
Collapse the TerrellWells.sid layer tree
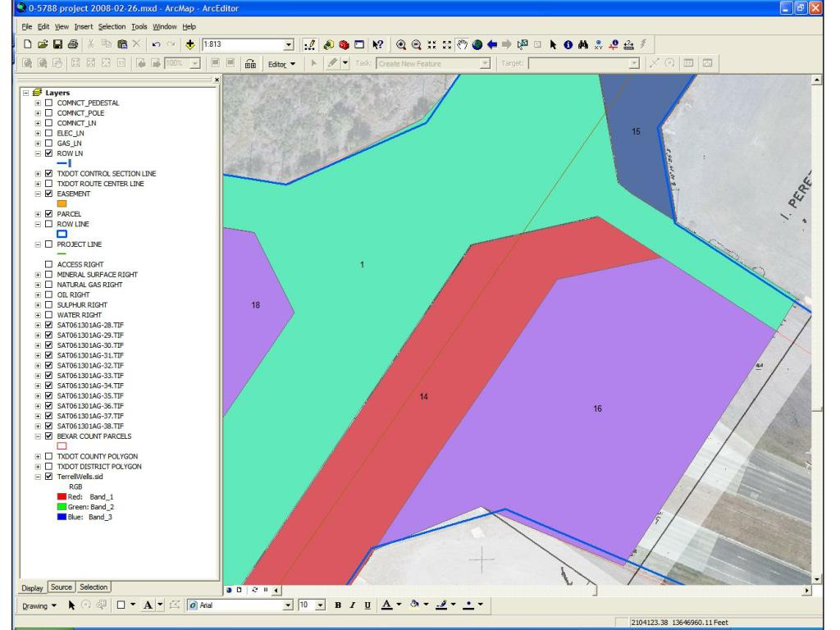click(x=38, y=476)
